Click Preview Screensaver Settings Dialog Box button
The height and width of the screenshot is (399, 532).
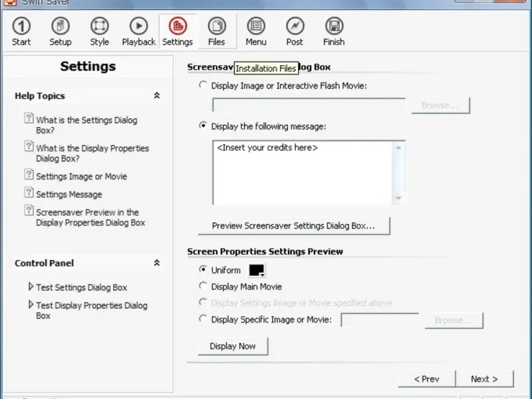click(x=294, y=226)
